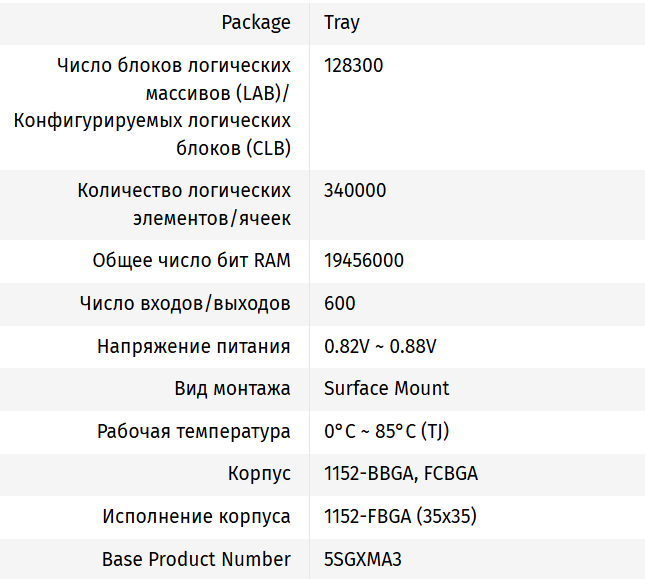This screenshot has height=579, width=645.
Task: Select the inputs/outputs value 600
Action: (x=340, y=303)
